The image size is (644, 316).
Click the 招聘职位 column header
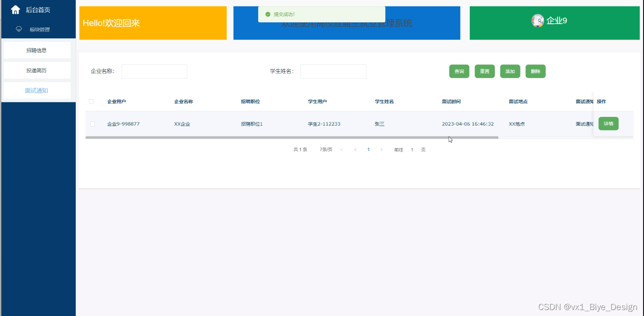[x=250, y=101]
